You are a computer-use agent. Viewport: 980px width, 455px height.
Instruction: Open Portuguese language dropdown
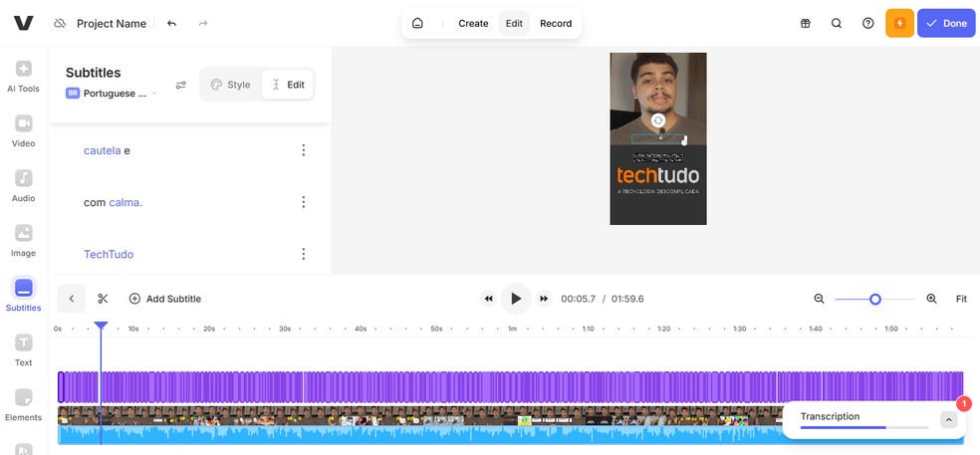pyautogui.click(x=112, y=94)
